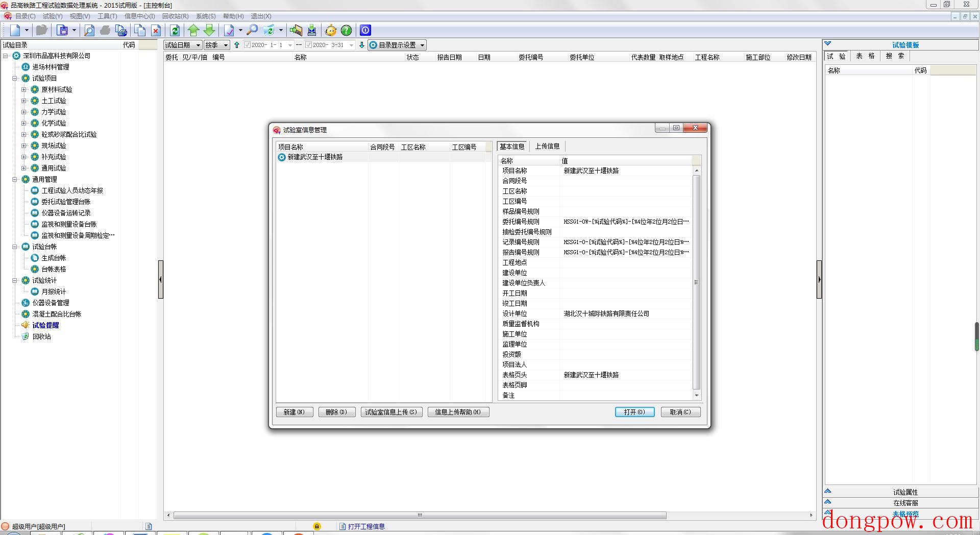
Task: Switch to the 基本信息 tab
Action: click(x=512, y=147)
